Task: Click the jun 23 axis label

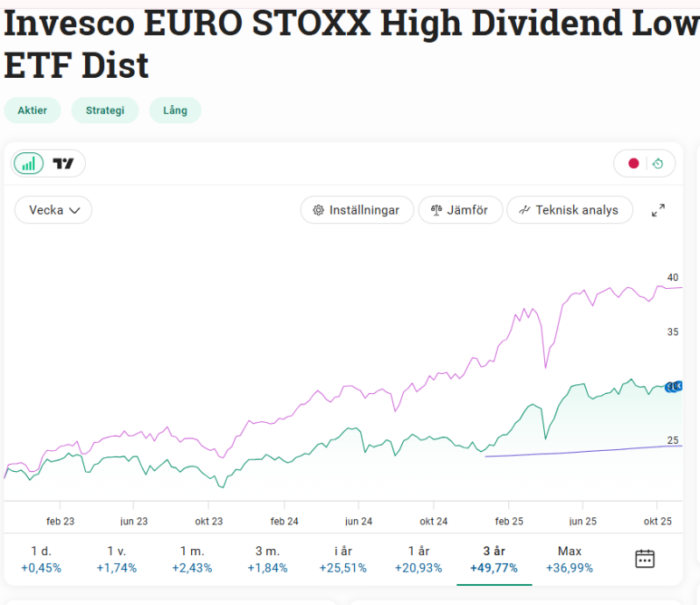Action: point(133,521)
